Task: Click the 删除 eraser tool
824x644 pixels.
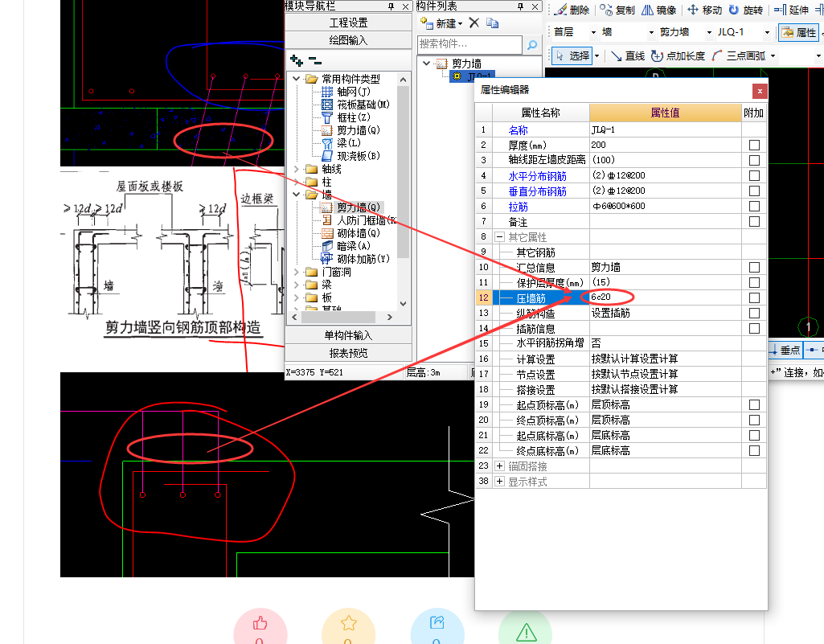Action: pos(571,10)
